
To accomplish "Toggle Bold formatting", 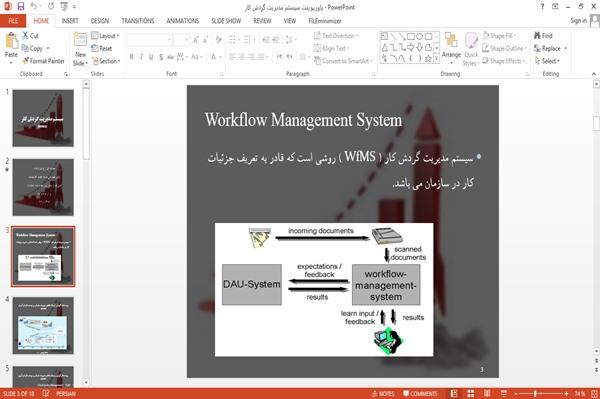I will click(x=132, y=57).
